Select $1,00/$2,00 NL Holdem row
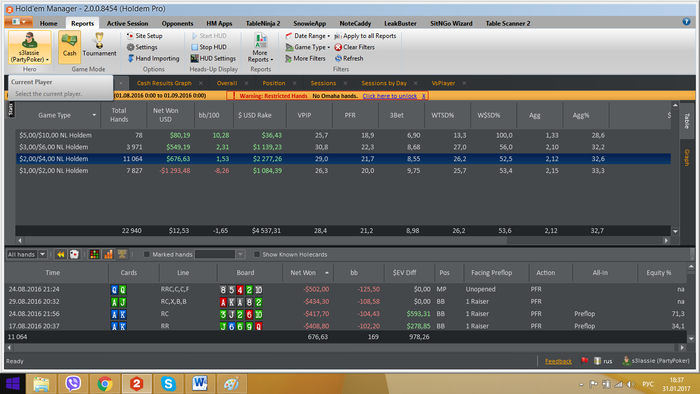Screen dimensions: 700x394 tap(343, 170)
